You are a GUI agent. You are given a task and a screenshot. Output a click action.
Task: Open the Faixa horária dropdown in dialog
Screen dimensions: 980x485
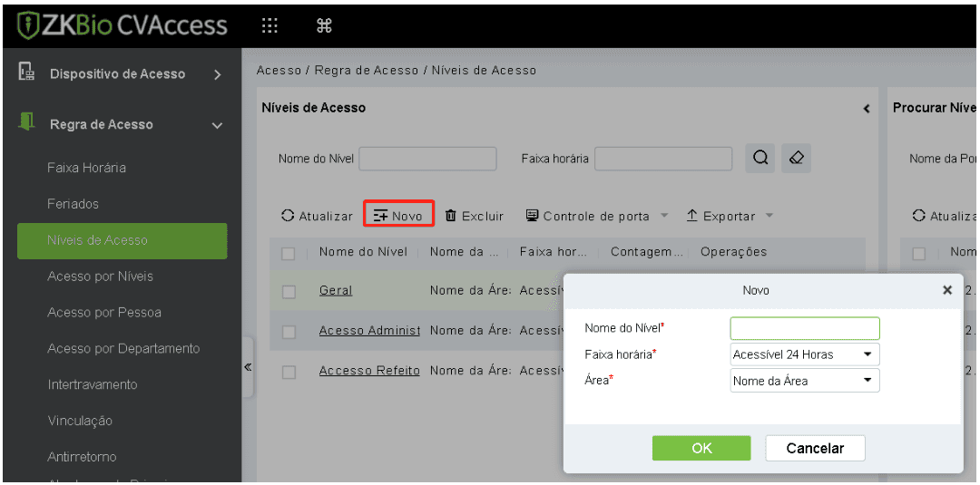(804, 354)
